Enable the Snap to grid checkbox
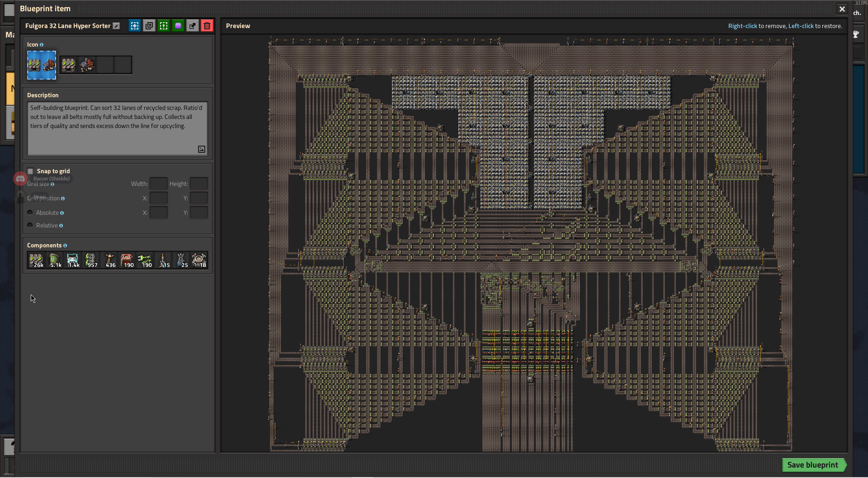Viewport: 868px width, 478px height. click(30, 171)
